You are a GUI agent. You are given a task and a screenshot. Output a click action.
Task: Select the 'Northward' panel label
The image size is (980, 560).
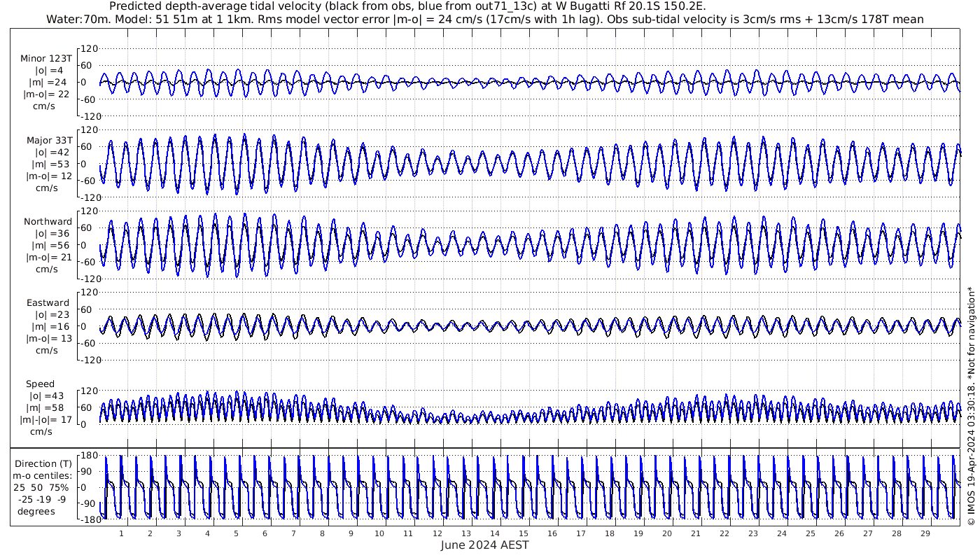48,222
